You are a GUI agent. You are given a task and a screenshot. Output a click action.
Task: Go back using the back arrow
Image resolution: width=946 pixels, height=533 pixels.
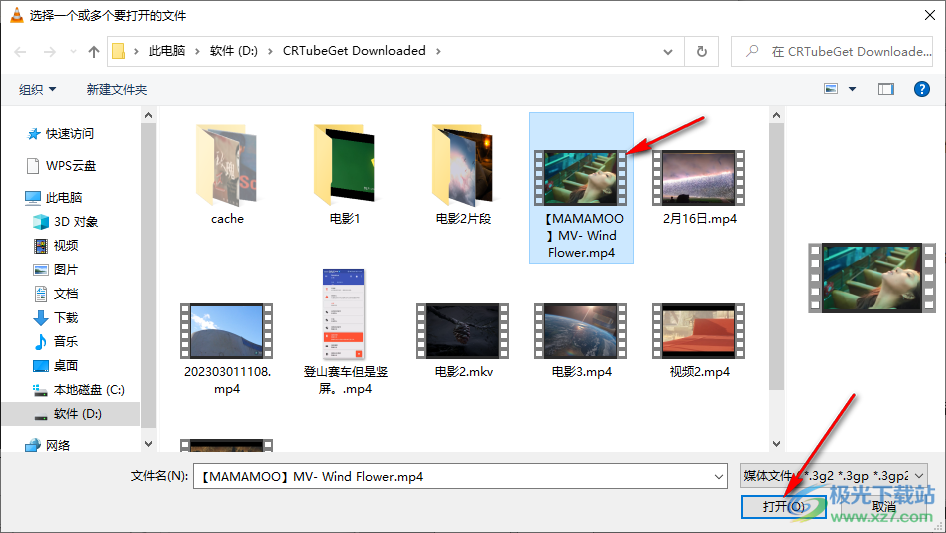(x=20, y=52)
